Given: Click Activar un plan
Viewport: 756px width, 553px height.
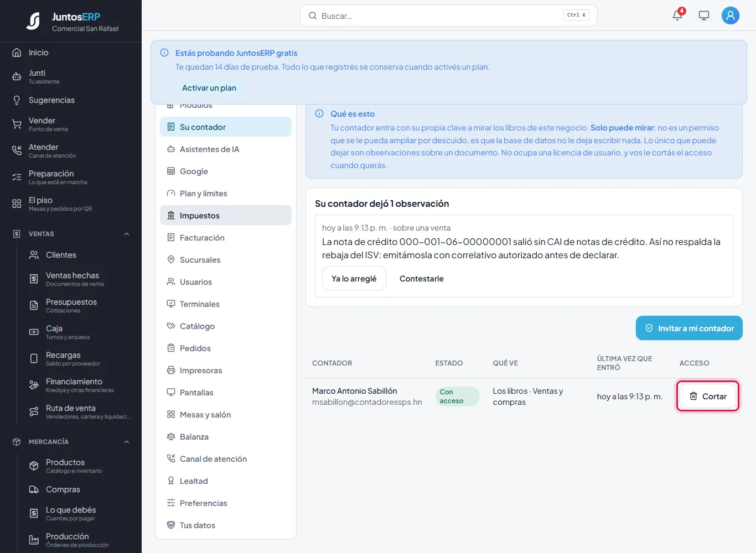Looking at the screenshot, I should 209,88.
